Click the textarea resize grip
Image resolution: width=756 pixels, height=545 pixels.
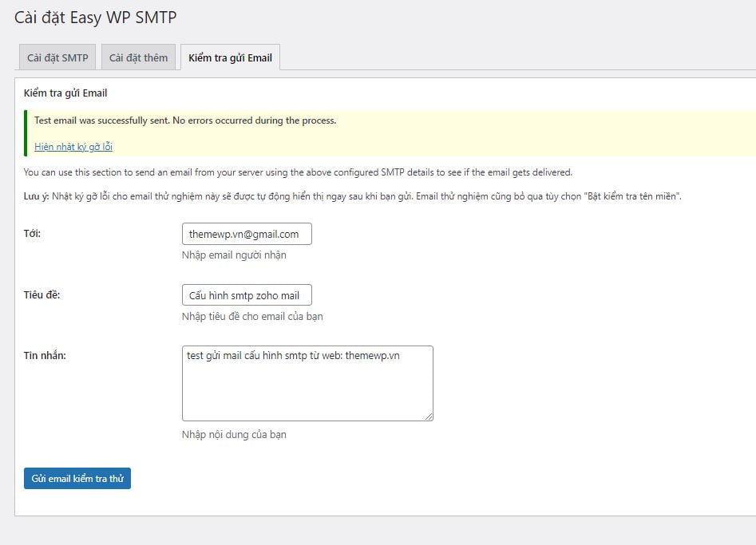click(x=429, y=417)
